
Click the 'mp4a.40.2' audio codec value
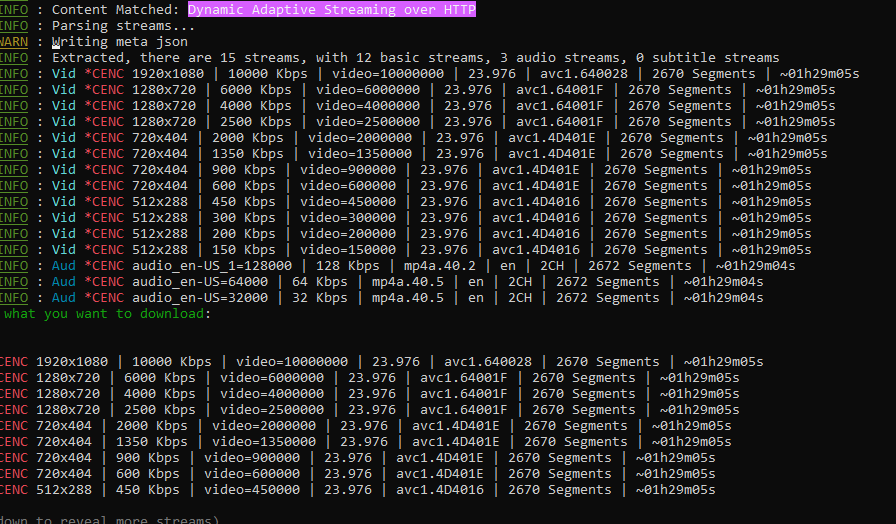pos(439,266)
